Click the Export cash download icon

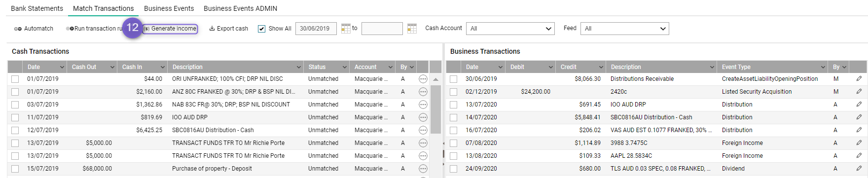(x=212, y=29)
